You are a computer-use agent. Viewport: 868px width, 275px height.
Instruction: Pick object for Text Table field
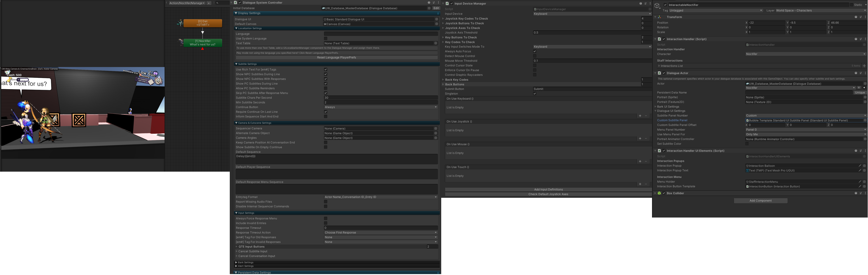pyautogui.click(x=435, y=43)
